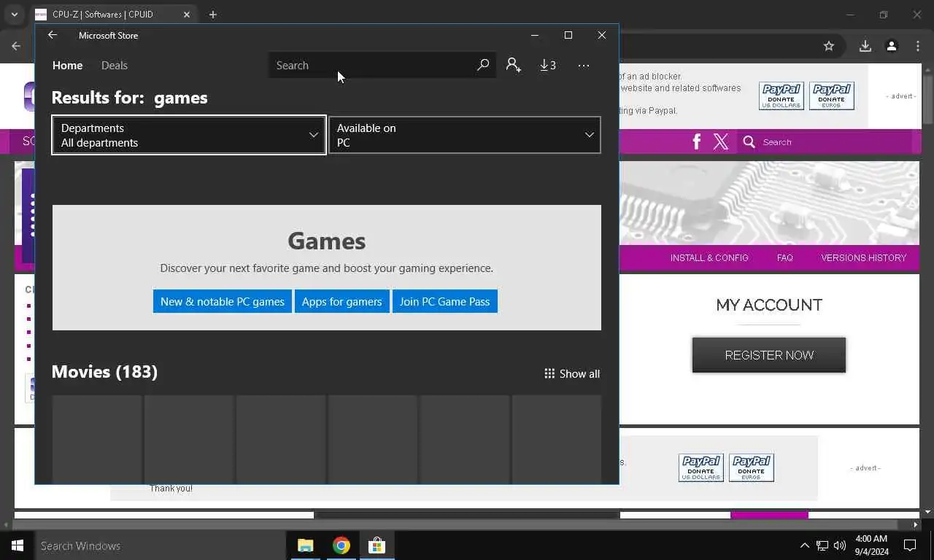Image resolution: width=934 pixels, height=560 pixels.
Task: Click REGISTER NOW button
Action: [769, 355]
